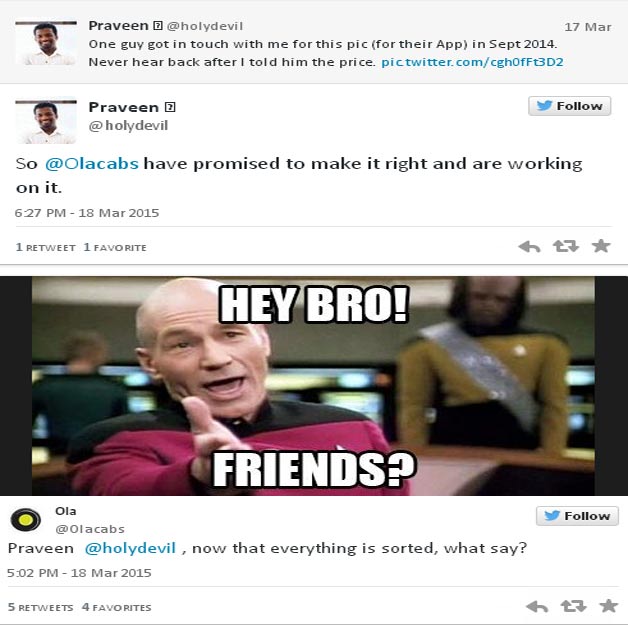View the 1 Retweet count on Praveen's tweet

(x=45, y=247)
